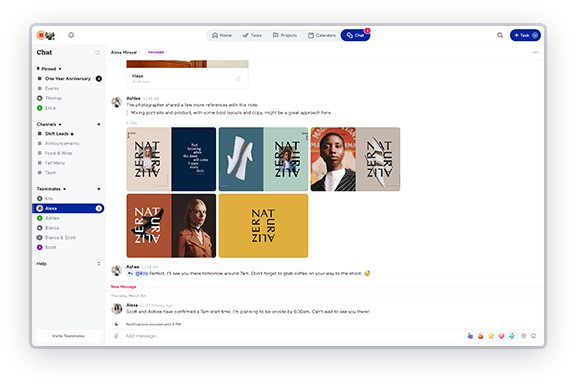
Task: Switch to the Calendars tab
Action: coord(322,35)
